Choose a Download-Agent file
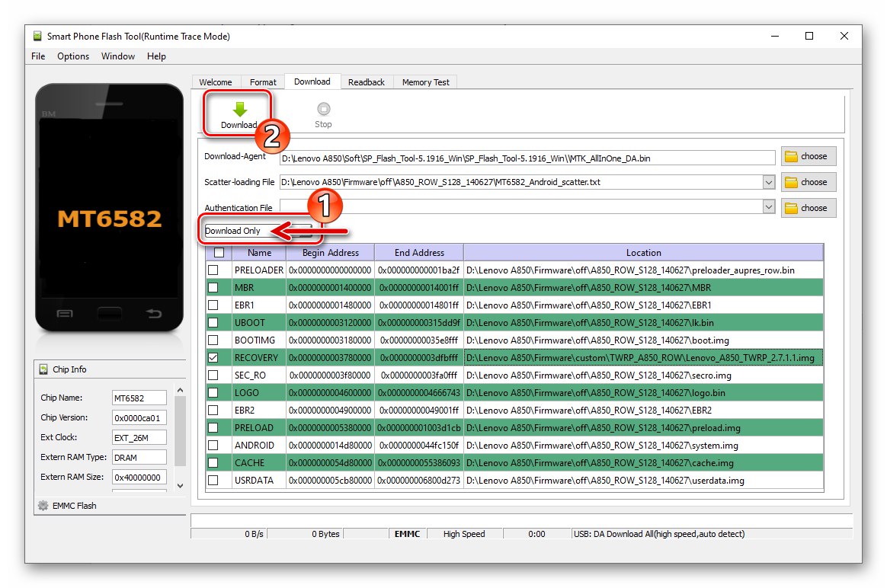 pos(809,156)
